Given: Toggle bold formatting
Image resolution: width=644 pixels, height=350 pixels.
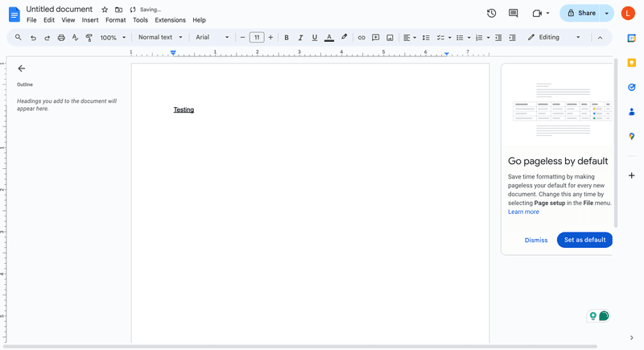Looking at the screenshot, I should (x=287, y=38).
